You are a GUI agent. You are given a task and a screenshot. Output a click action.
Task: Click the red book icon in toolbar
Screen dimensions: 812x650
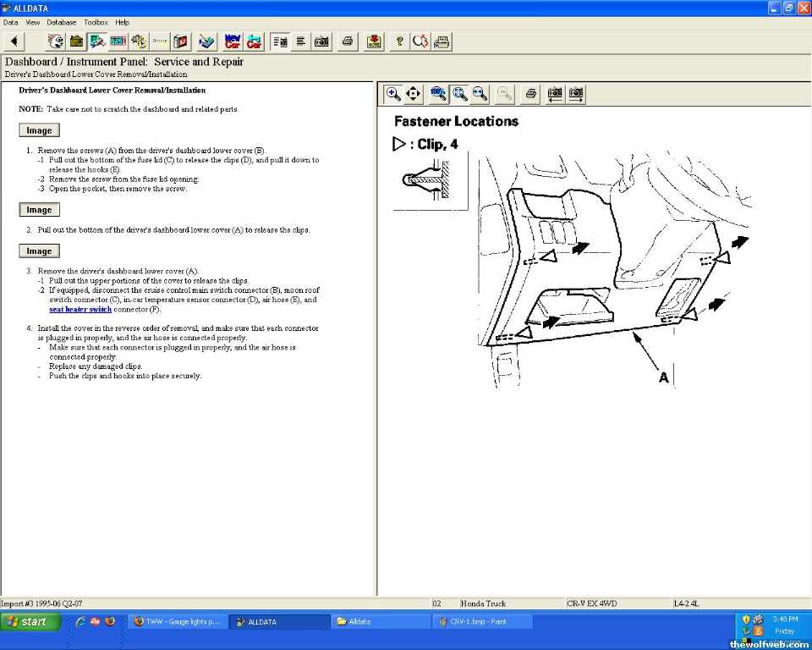click(181, 41)
